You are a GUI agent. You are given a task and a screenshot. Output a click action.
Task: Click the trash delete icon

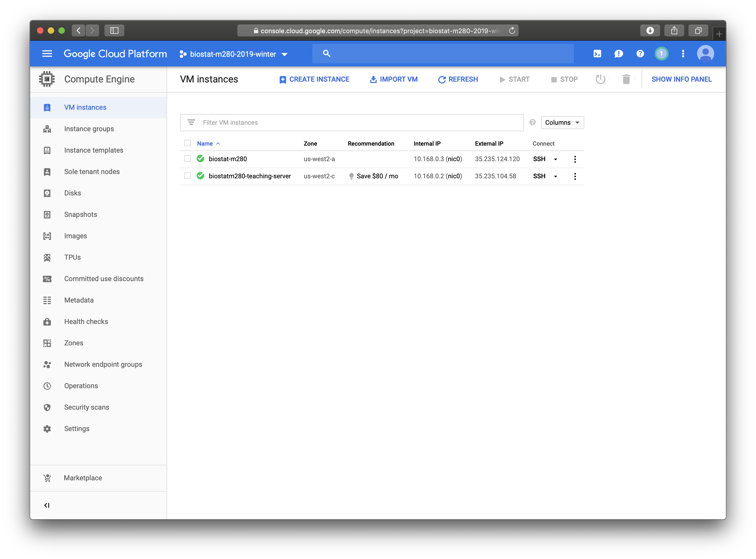point(626,79)
